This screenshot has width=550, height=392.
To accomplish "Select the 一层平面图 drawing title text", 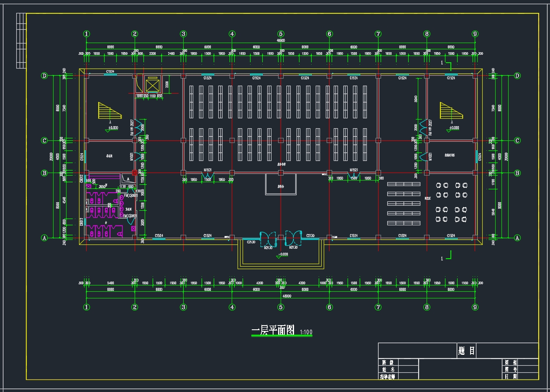I will (274, 331).
